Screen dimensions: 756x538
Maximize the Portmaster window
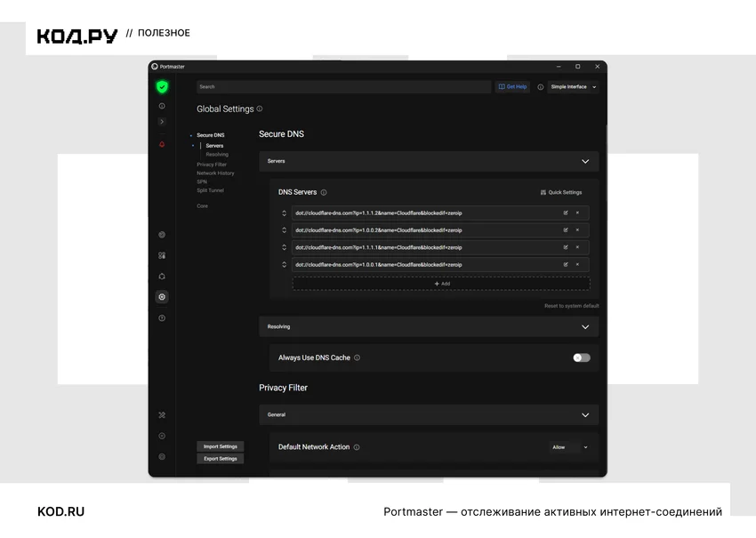[x=577, y=67]
